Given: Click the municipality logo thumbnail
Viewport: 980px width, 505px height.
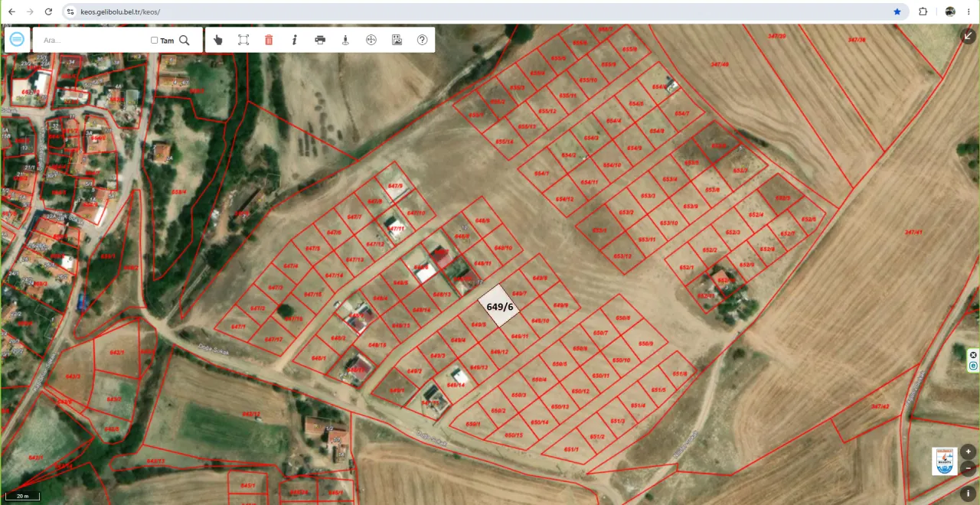Looking at the screenshot, I should click(945, 461).
